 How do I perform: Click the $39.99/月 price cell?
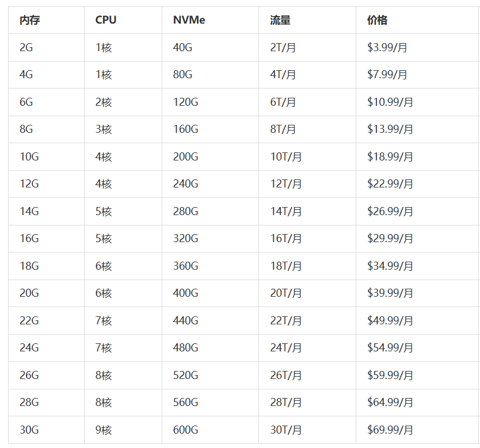pos(390,293)
